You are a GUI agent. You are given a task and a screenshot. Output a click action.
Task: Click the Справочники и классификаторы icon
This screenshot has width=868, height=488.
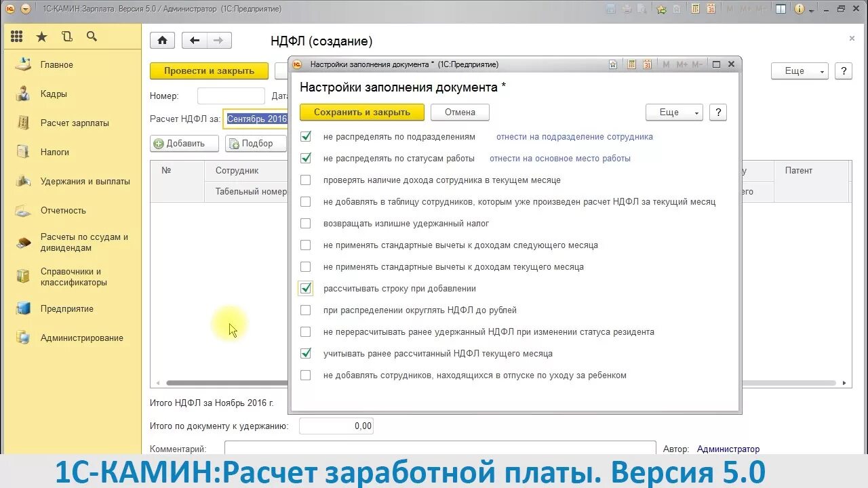(x=24, y=277)
